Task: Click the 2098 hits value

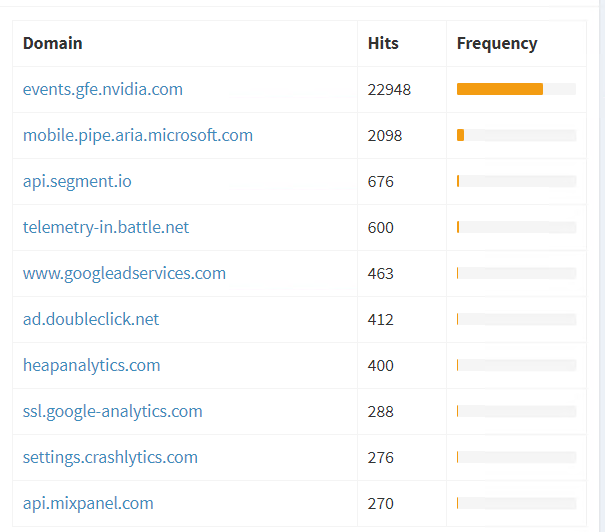Action: [385, 135]
